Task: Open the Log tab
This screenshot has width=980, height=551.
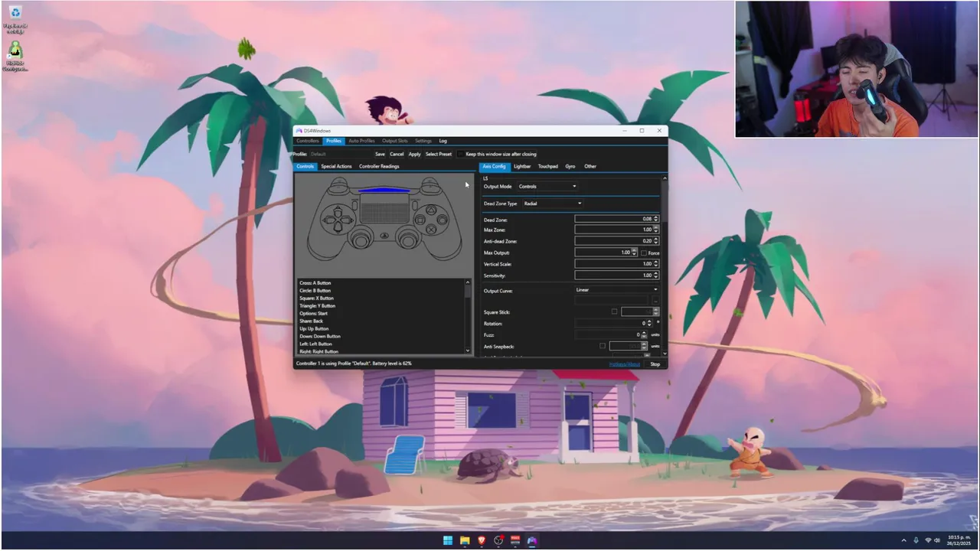Action: point(443,141)
